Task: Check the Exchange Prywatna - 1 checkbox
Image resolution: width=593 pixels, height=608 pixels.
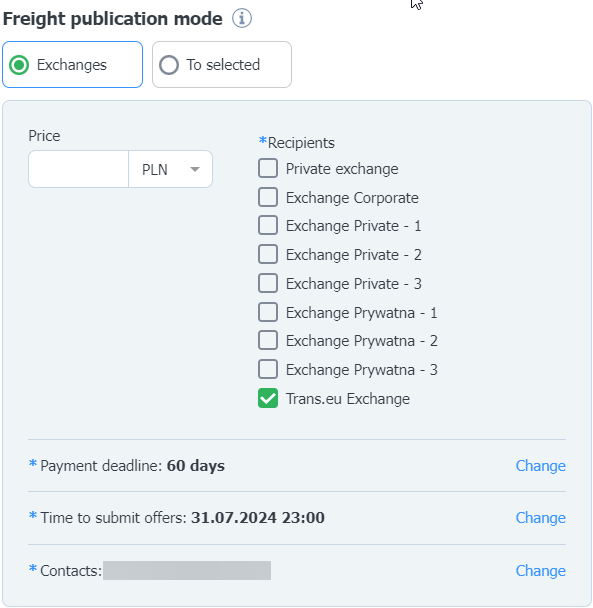Action: coord(268,312)
